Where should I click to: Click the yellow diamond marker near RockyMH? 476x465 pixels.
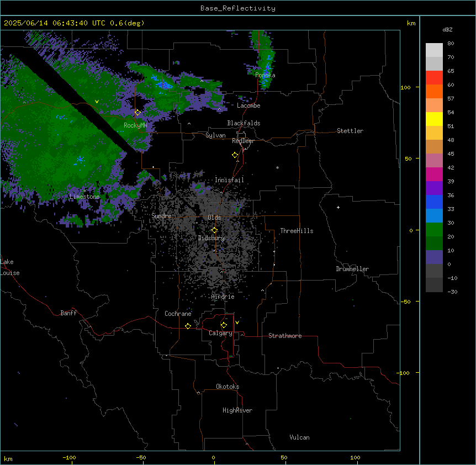click(x=137, y=113)
